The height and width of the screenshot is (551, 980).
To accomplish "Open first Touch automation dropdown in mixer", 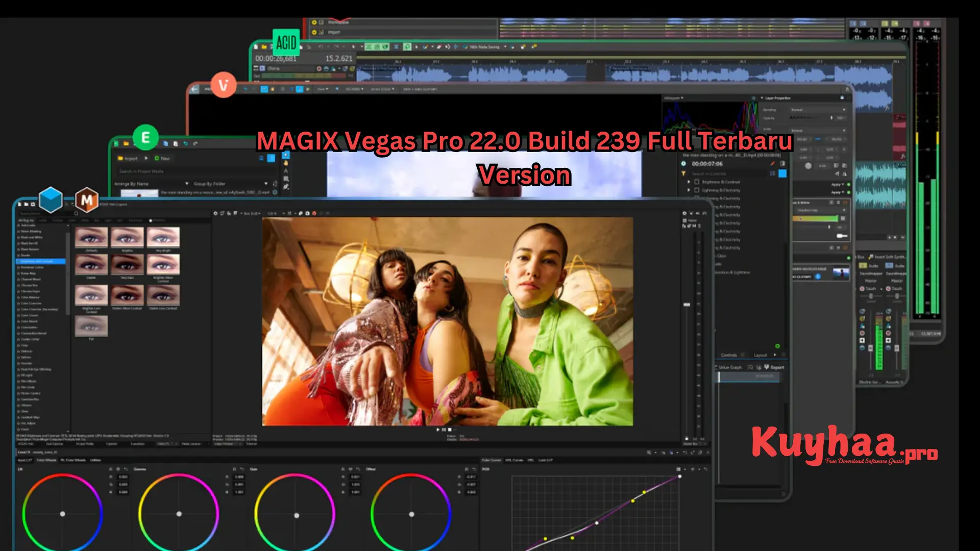I will (881, 289).
